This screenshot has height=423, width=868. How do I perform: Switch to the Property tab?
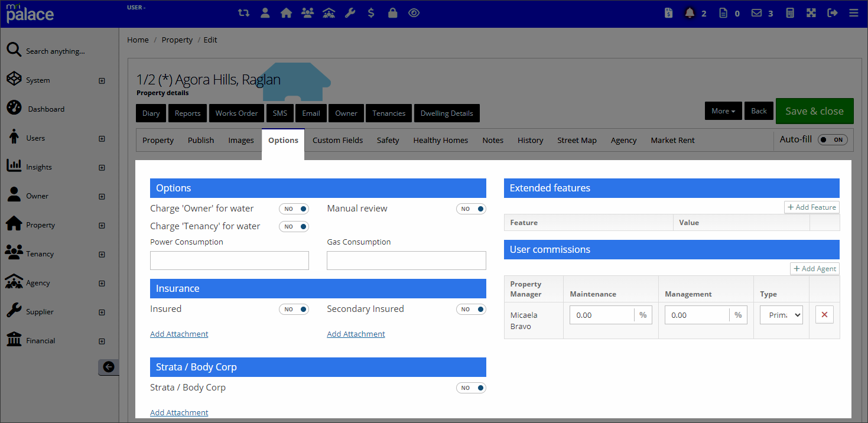(x=158, y=140)
